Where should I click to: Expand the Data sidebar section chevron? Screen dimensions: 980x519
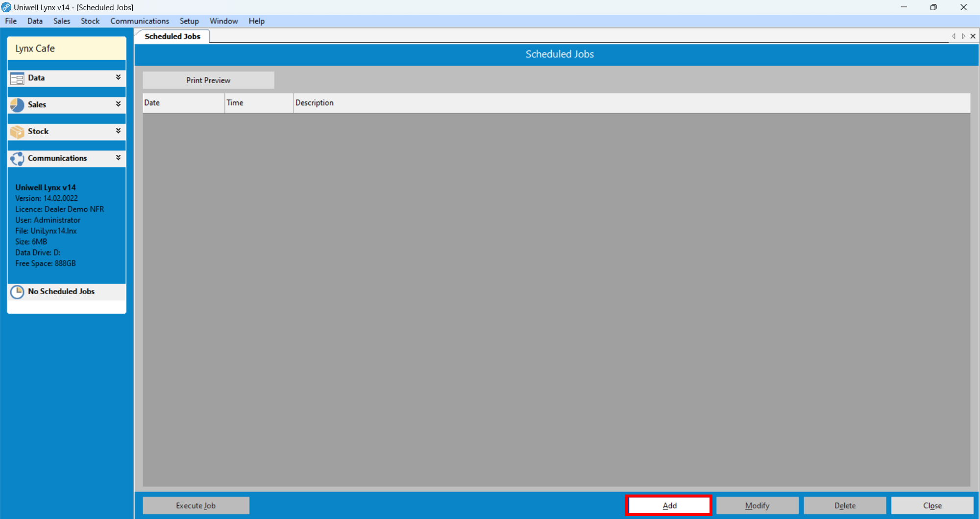point(118,77)
